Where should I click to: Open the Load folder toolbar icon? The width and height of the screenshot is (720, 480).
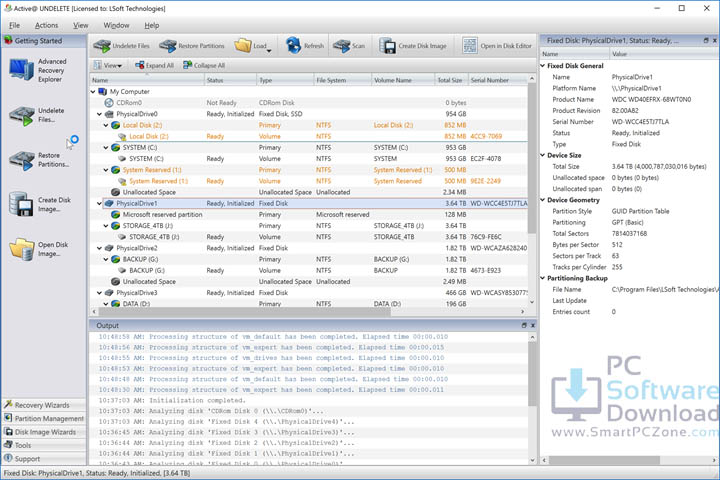click(243, 45)
